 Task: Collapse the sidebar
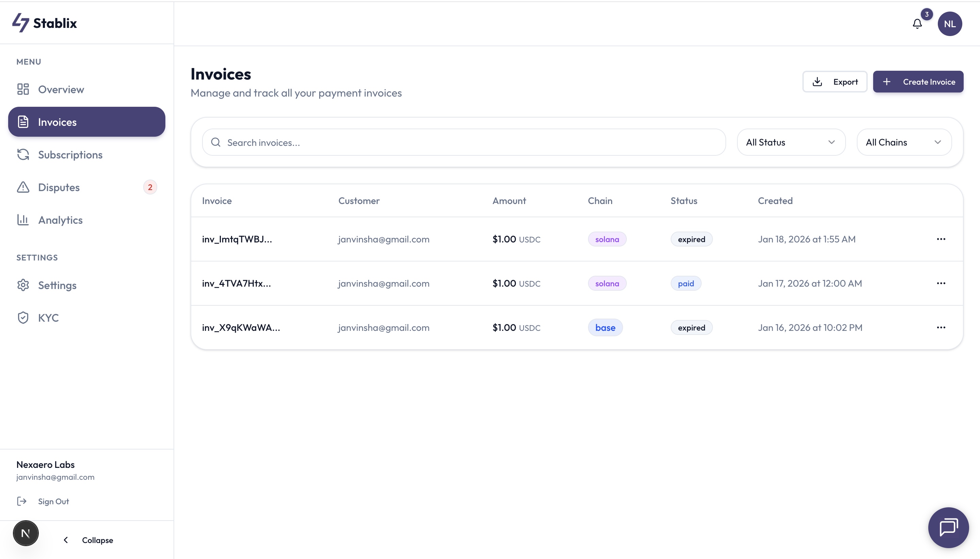point(88,540)
